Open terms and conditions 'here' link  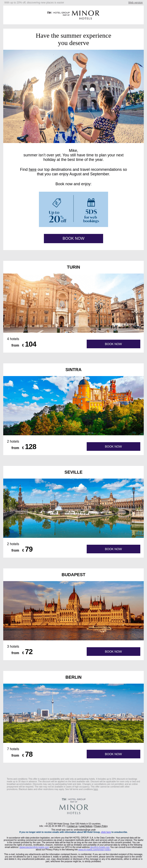tap(96, 789)
